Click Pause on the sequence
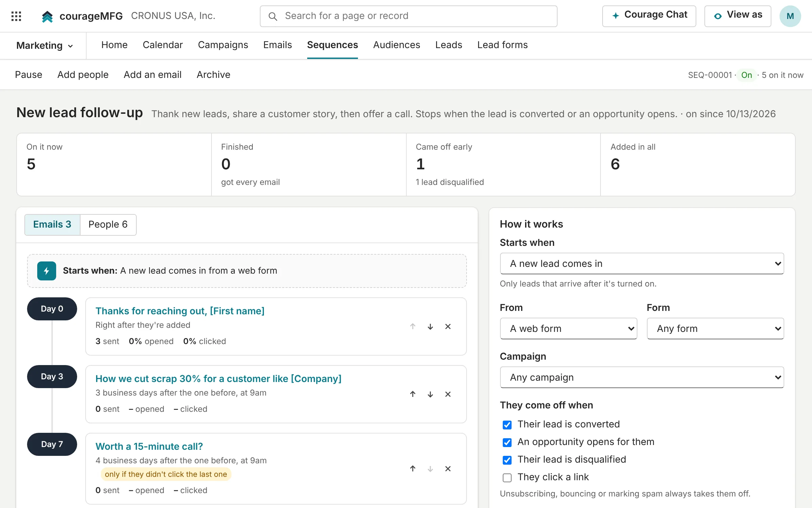This screenshot has height=508, width=812. 29,75
